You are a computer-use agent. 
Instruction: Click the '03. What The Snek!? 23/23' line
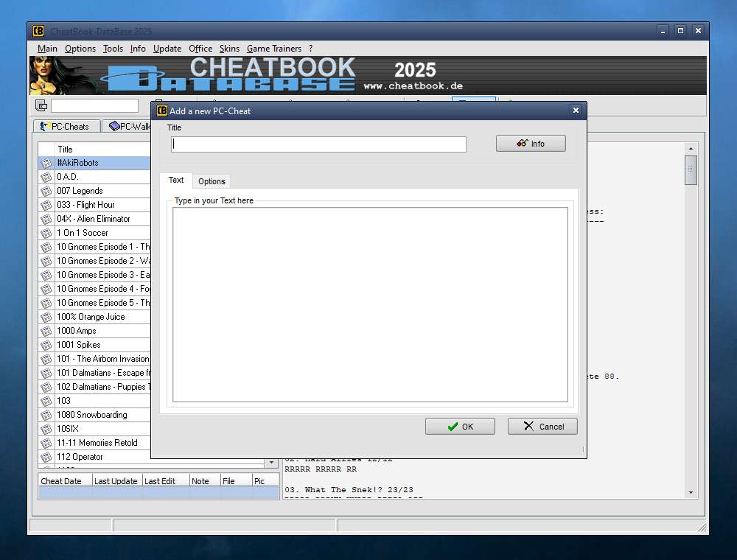[x=349, y=489]
